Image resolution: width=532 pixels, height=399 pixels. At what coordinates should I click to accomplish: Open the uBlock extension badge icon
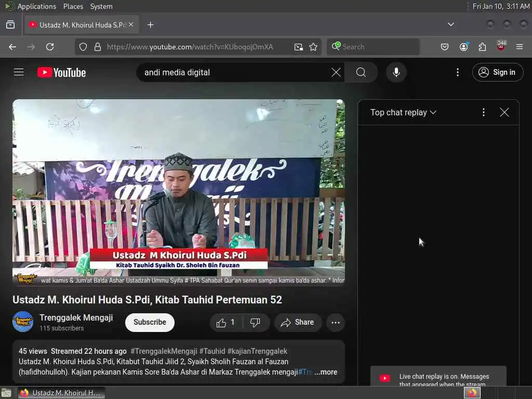click(501, 46)
